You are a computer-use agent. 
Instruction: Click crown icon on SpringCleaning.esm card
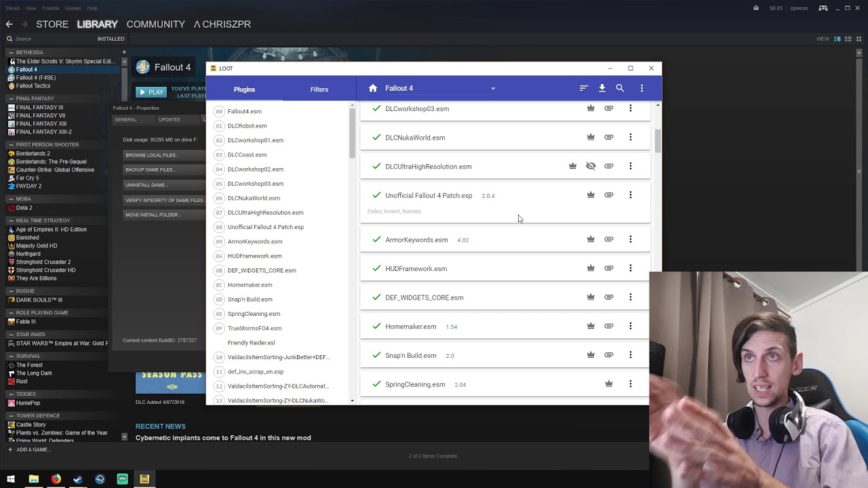[609, 384]
